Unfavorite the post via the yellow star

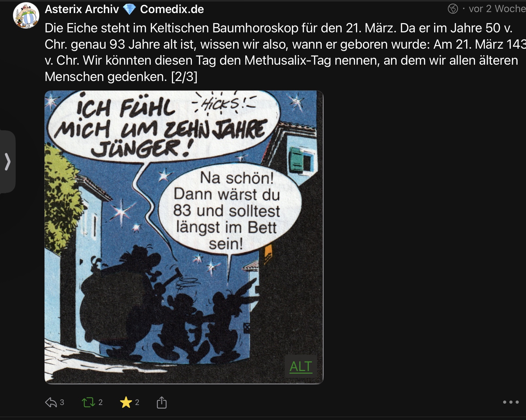(x=126, y=402)
